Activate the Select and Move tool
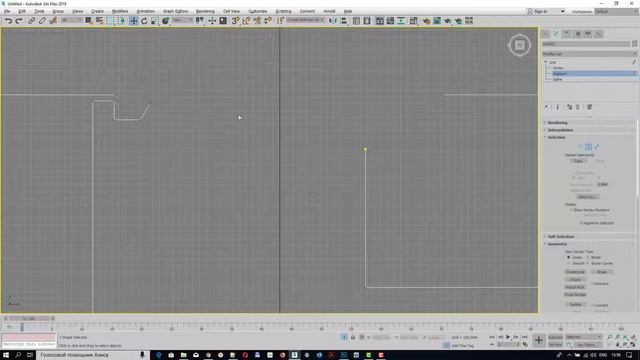This screenshot has width=640, height=360. pos(133,20)
